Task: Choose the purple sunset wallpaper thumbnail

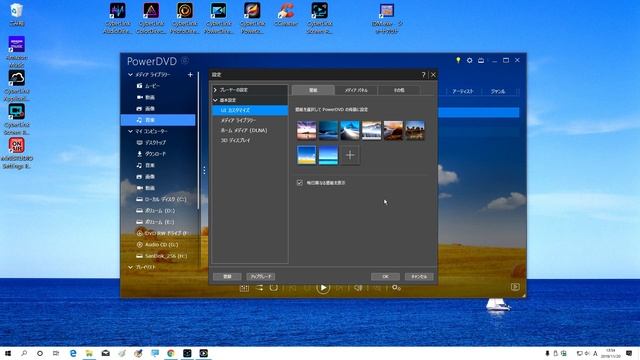Action: [x=307, y=131]
